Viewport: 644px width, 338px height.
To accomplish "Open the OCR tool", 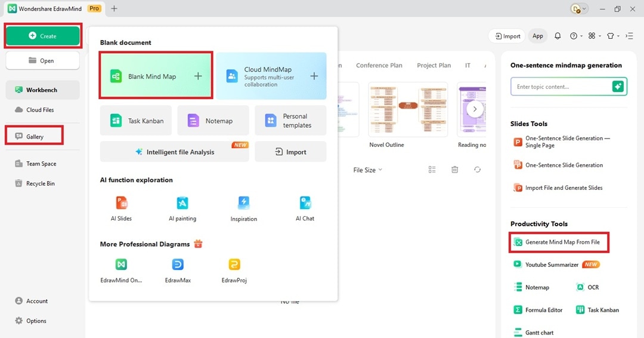I will [x=588, y=287].
